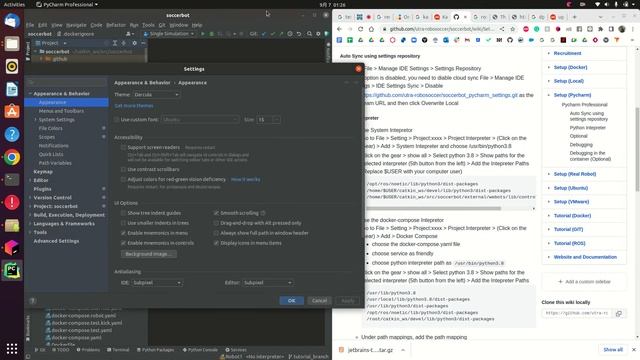The width and height of the screenshot is (640, 360).
Task: Open the Python Console tab
Action: [x=200, y=350]
